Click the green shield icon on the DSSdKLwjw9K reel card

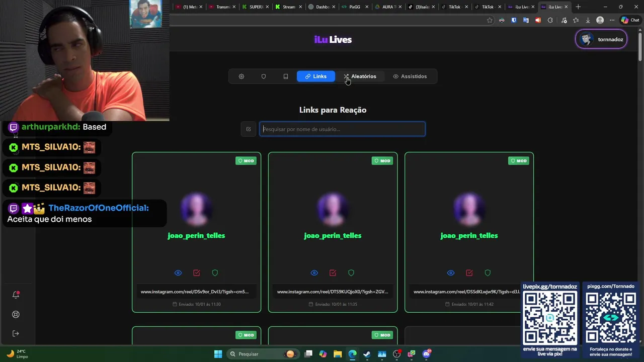point(488,273)
